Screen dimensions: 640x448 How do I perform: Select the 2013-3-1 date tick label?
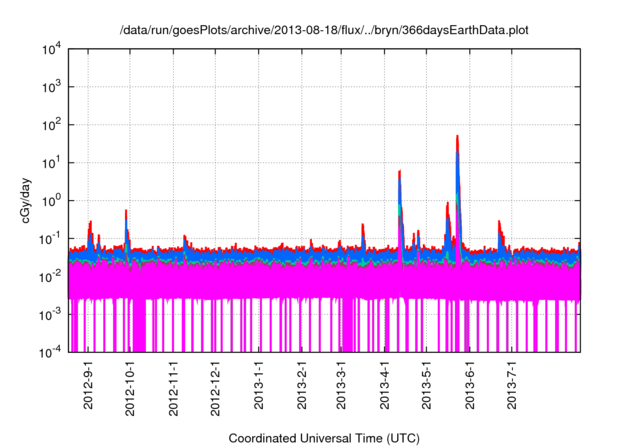pos(340,387)
